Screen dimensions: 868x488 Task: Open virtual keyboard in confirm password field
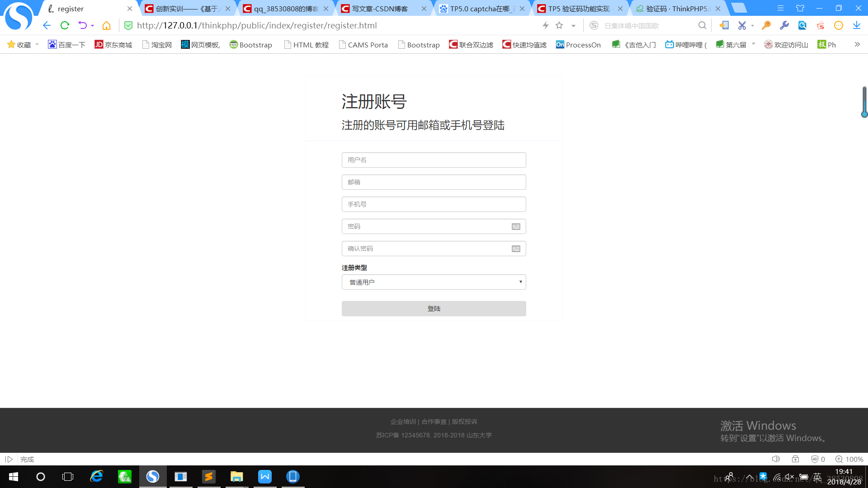pyautogui.click(x=516, y=249)
